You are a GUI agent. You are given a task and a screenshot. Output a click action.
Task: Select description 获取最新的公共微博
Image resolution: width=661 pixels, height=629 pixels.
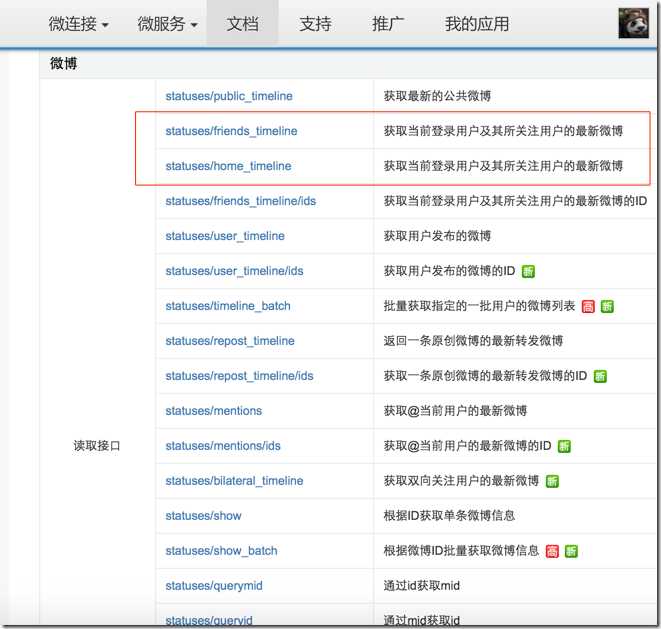point(437,96)
